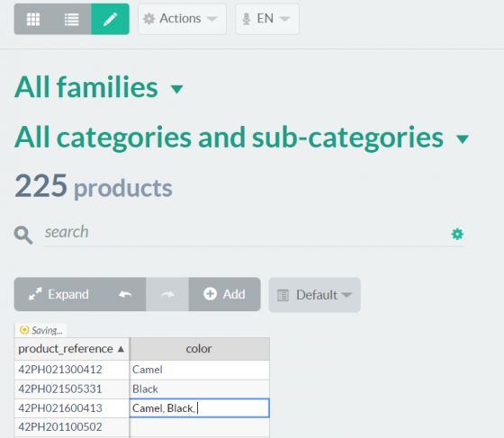Viewport: 504px width, 438px height.
Task: Open the Actions dropdown menu
Action: pos(182,19)
